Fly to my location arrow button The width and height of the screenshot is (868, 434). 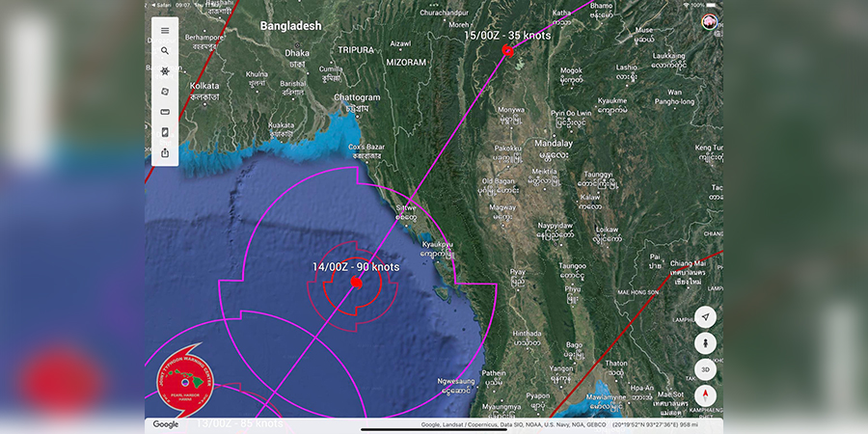(x=705, y=317)
